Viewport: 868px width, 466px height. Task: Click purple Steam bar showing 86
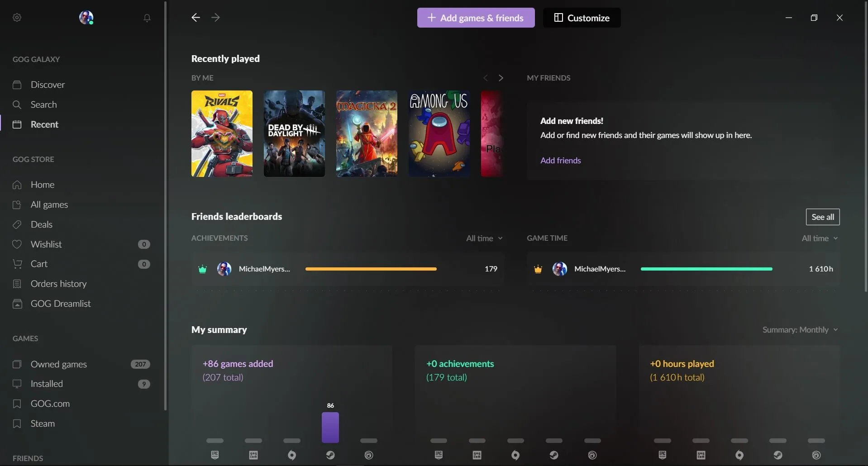click(x=330, y=427)
